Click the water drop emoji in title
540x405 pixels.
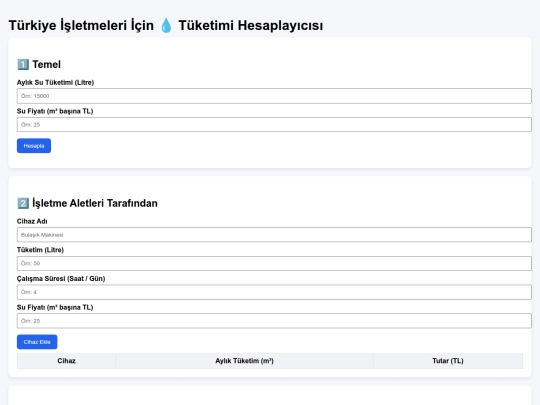point(166,25)
